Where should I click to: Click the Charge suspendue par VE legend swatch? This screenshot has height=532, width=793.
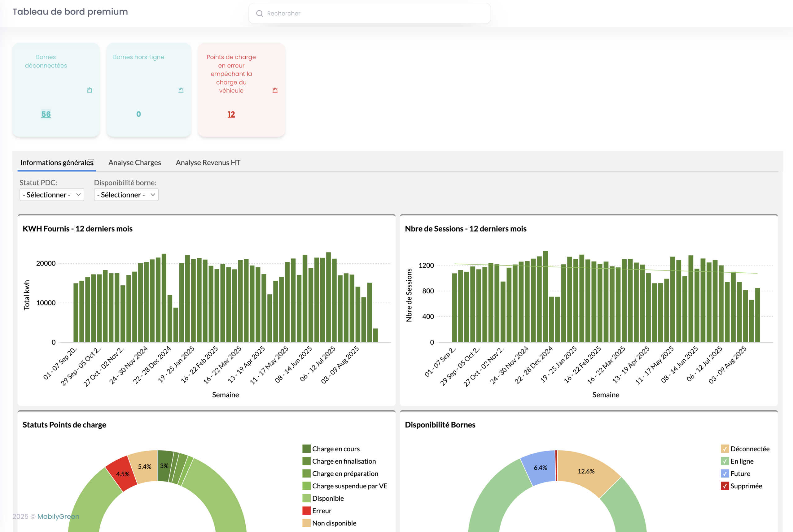point(306,486)
